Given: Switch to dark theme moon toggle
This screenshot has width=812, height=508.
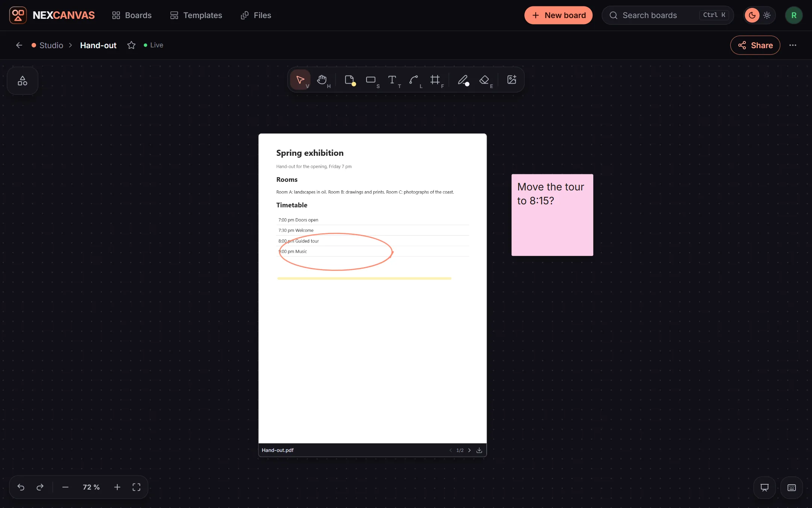Looking at the screenshot, I should [x=752, y=15].
